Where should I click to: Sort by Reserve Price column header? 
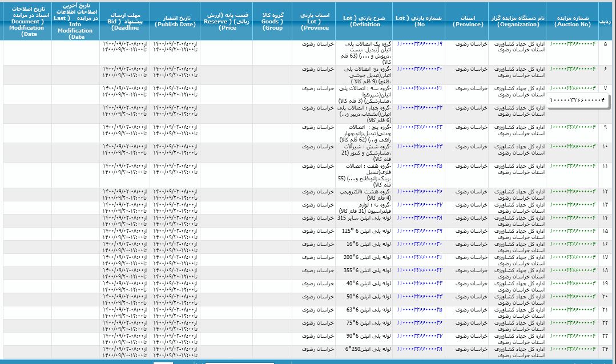tap(226, 21)
